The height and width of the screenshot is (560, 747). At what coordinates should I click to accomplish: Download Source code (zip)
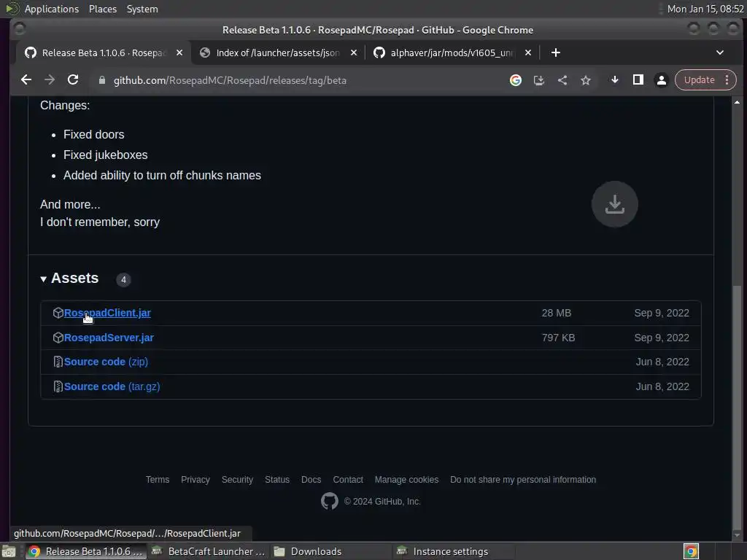(x=106, y=362)
